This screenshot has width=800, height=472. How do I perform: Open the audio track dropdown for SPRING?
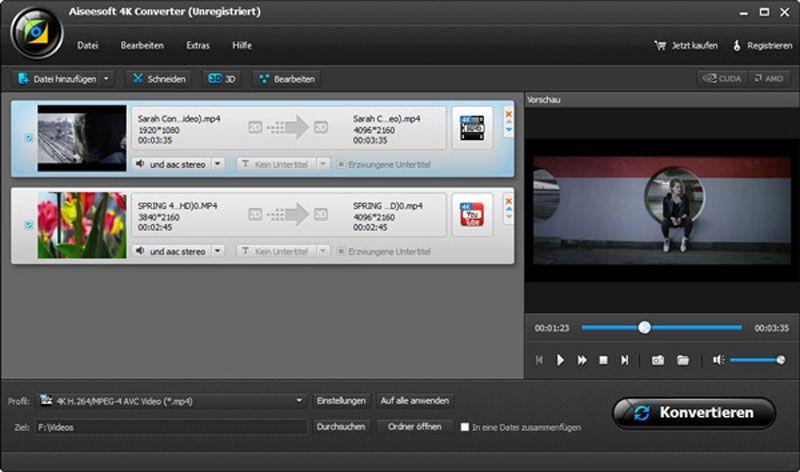tap(218, 251)
